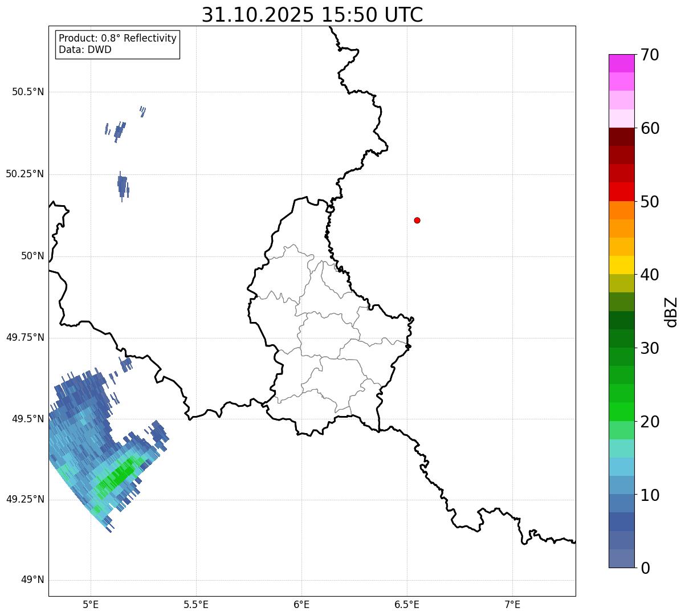
Task: Click the red dot radar site marker
Action: click(417, 220)
